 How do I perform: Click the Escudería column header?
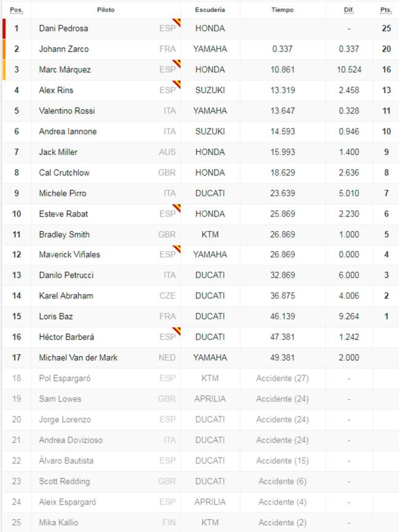pyautogui.click(x=210, y=10)
